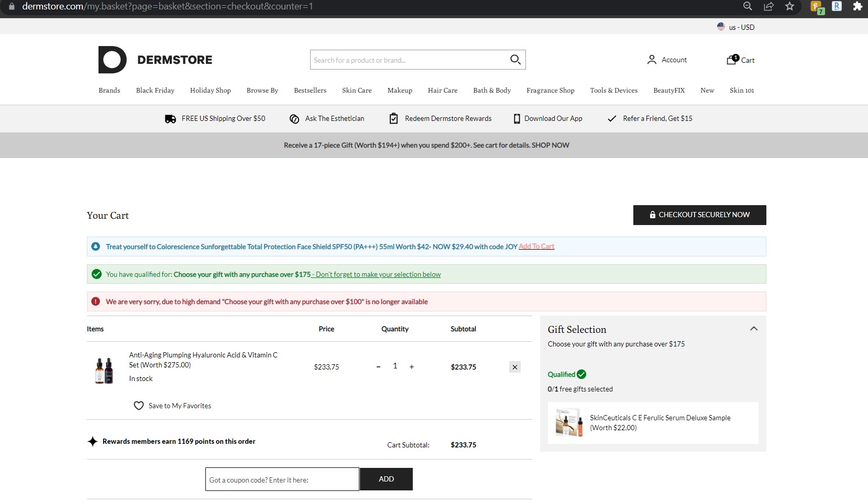Image resolution: width=868 pixels, height=504 pixels.
Task: Click CHECKOUT SECURELY NOW
Action: point(699,215)
